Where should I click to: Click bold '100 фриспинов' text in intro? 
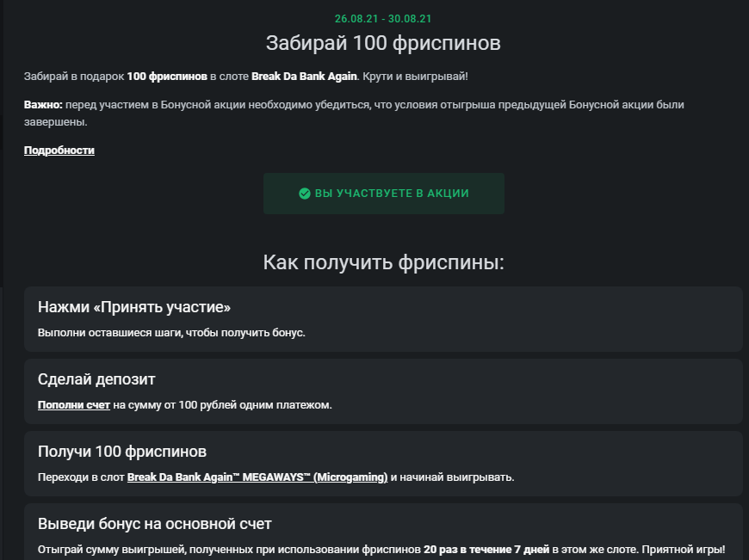coord(167,77)
